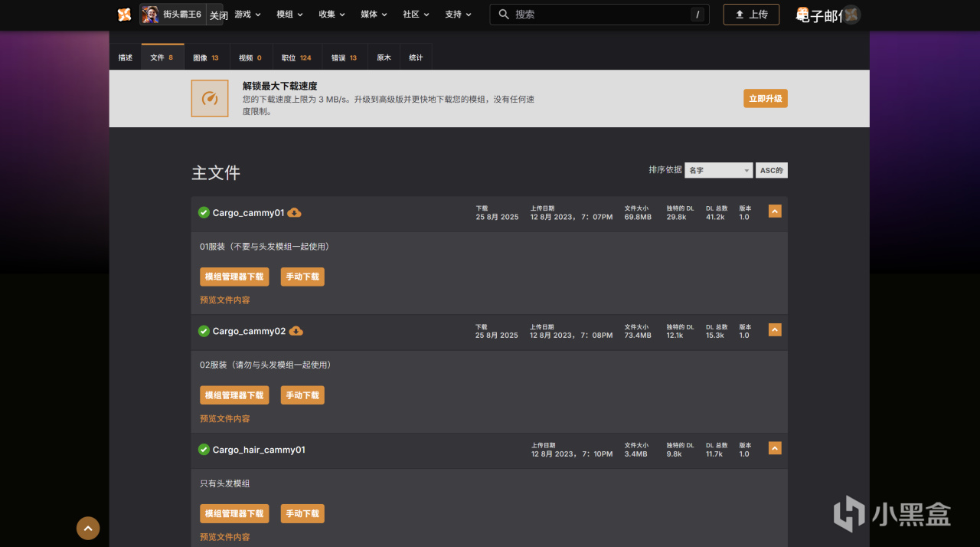Click the speedometer download speed icon
Viewport: 980px width, 547px height.
click(210, 98)
